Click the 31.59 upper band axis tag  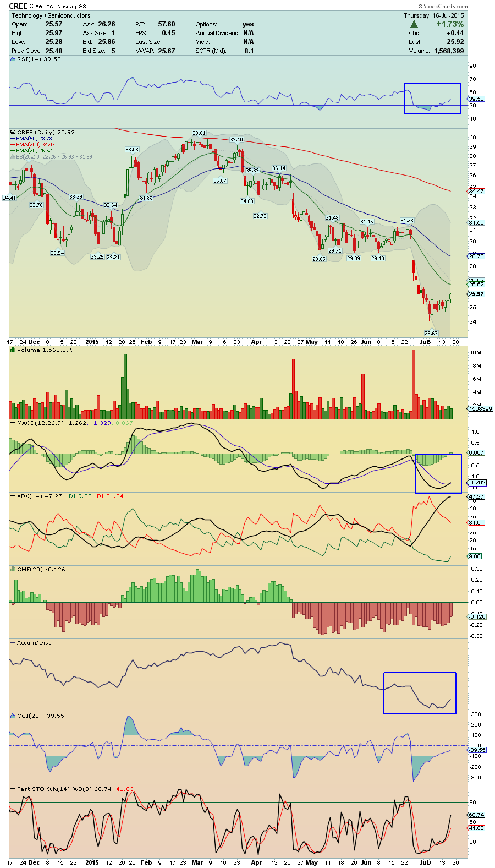(476, 223)
